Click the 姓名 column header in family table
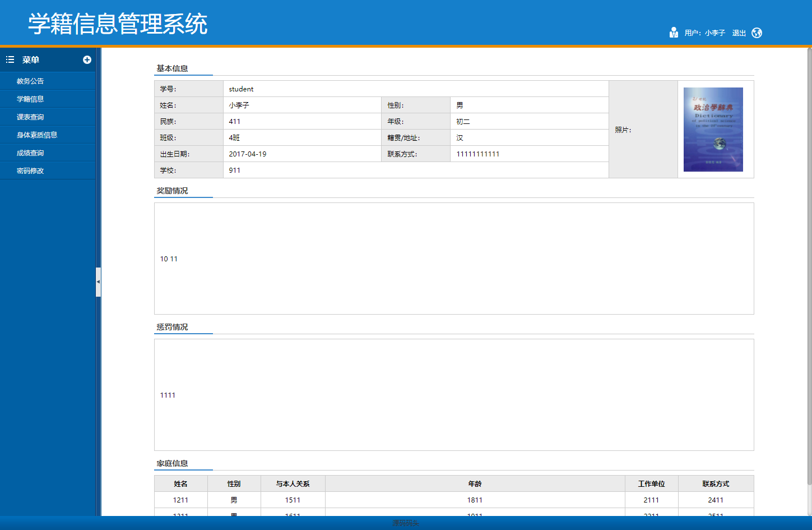 (x=182, y=483)
